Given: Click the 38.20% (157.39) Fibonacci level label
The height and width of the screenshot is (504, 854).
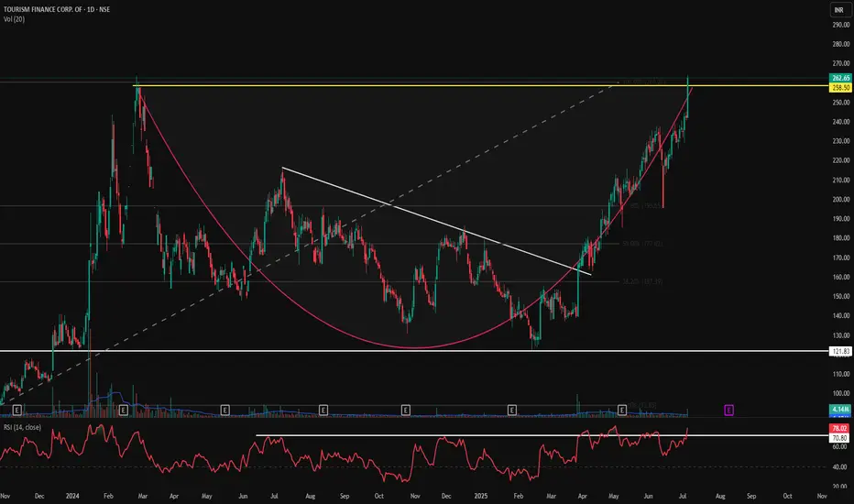Looking at the screenshot, I should (x=642, y=281).
